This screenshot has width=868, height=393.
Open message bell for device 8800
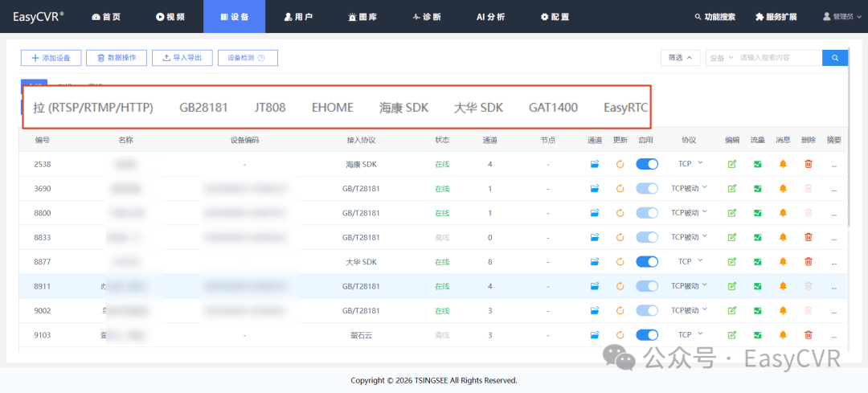click(783, 213)
